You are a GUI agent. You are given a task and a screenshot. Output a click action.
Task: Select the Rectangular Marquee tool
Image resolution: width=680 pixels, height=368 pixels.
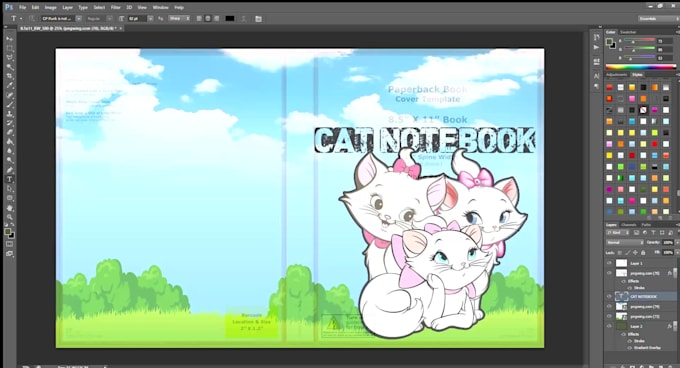(x=10, y=48)
